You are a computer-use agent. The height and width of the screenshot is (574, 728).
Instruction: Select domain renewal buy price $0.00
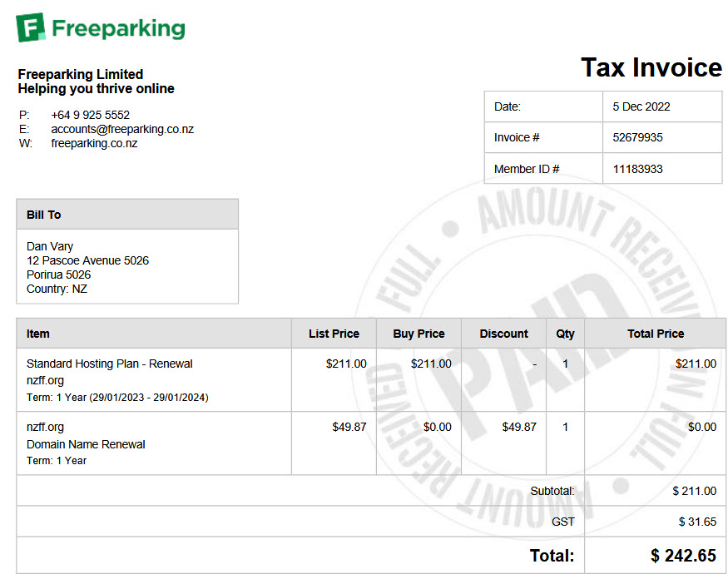point(438,427)
